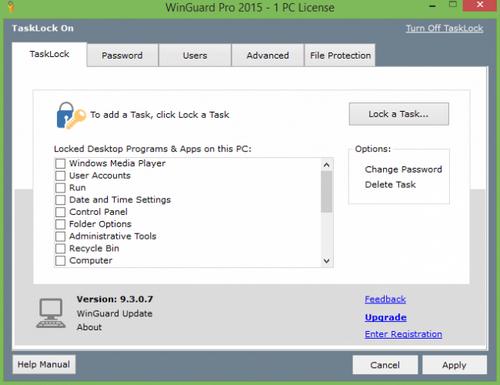Click the Turn Off TaskLock link
The height and width of the screenshot is (385, 500).
pyautogui.click(x=444, y=28)
